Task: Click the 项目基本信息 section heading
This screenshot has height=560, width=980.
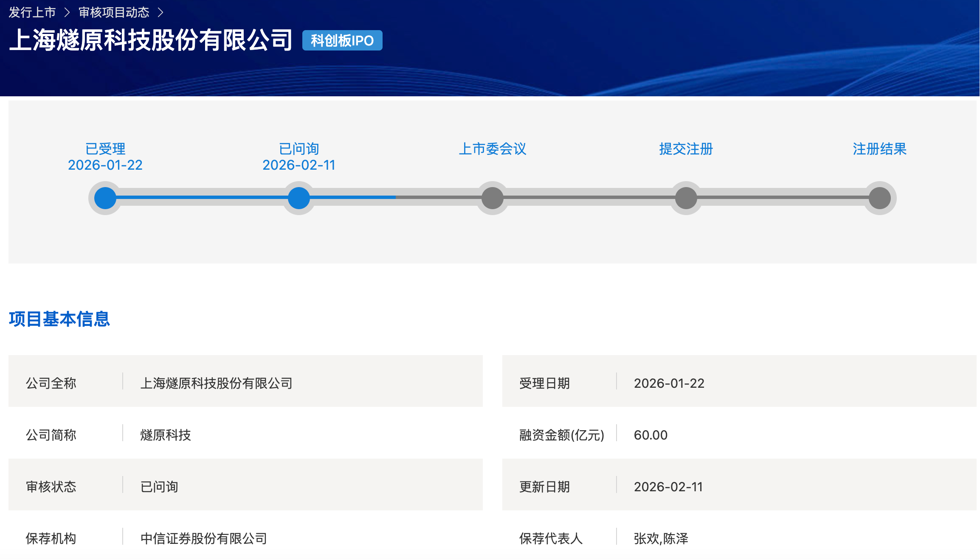Action: [59, 319]
